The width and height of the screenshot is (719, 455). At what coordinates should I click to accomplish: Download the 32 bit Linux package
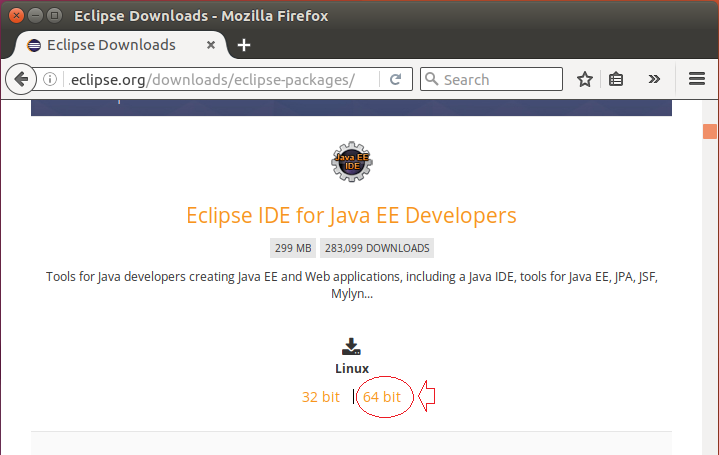321,397
